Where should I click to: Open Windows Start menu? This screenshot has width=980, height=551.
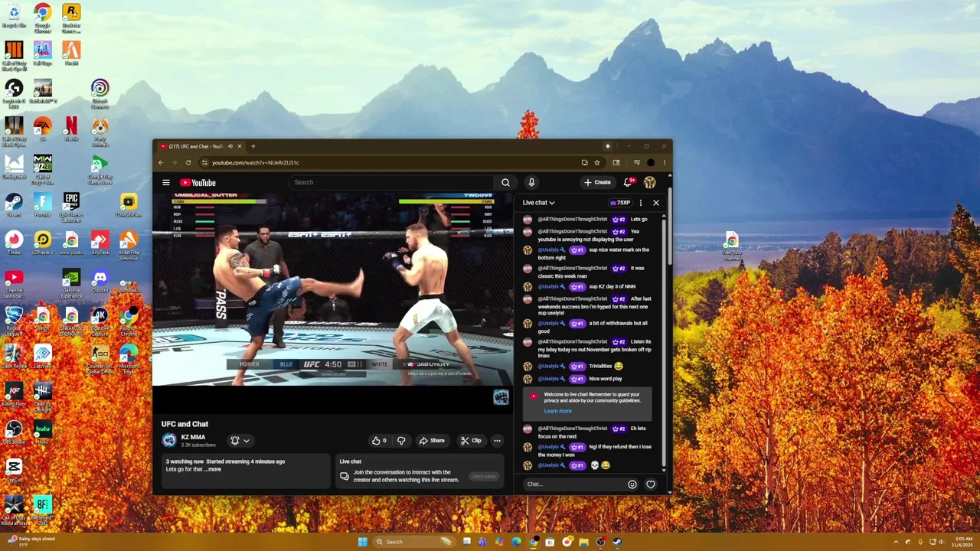pyautogui.click(x=362, y=542)
